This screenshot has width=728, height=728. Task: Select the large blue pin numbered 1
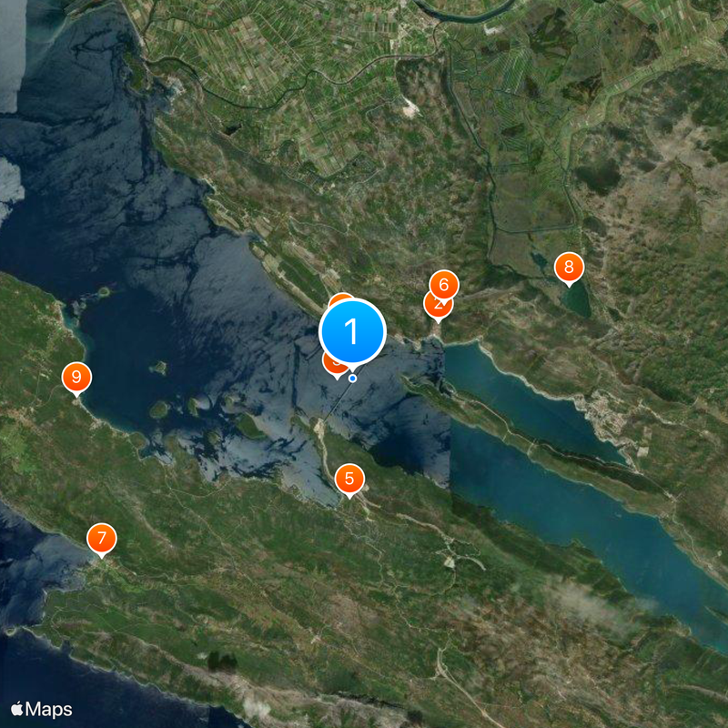[x=352, y=332]
